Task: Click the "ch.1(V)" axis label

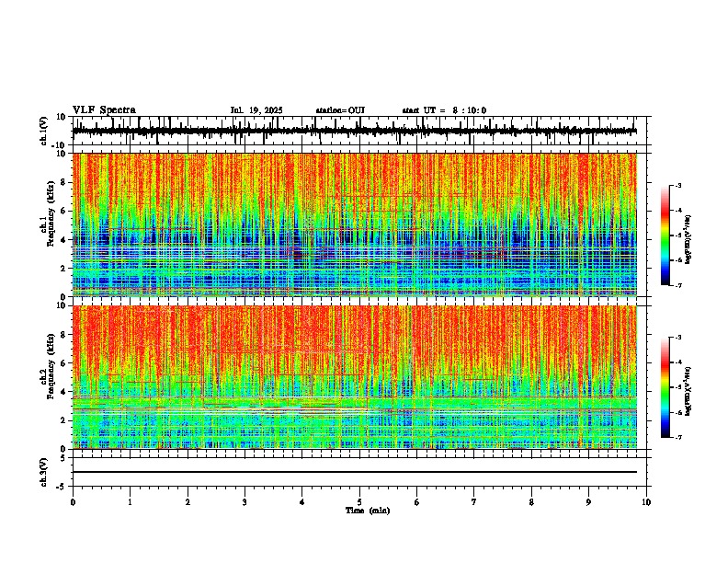Action: coord(44,131)
